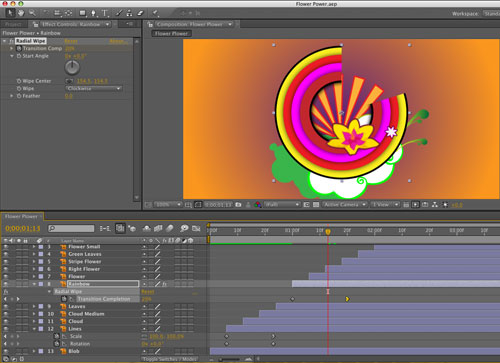Hide the Rainbow layer eye
Viewport: 500px width, 363px height.
(x=6, y=284)
